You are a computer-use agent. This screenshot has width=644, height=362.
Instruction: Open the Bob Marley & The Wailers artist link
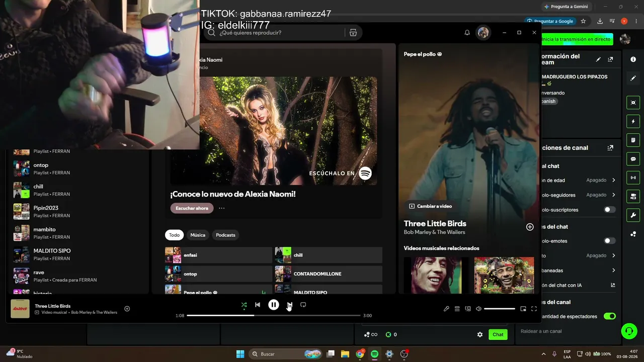tap(434, 232)
